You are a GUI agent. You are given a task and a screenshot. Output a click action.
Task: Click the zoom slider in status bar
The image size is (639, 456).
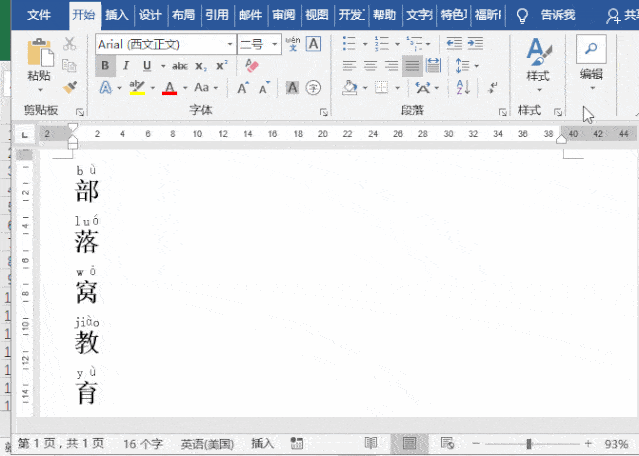(529, 443)
